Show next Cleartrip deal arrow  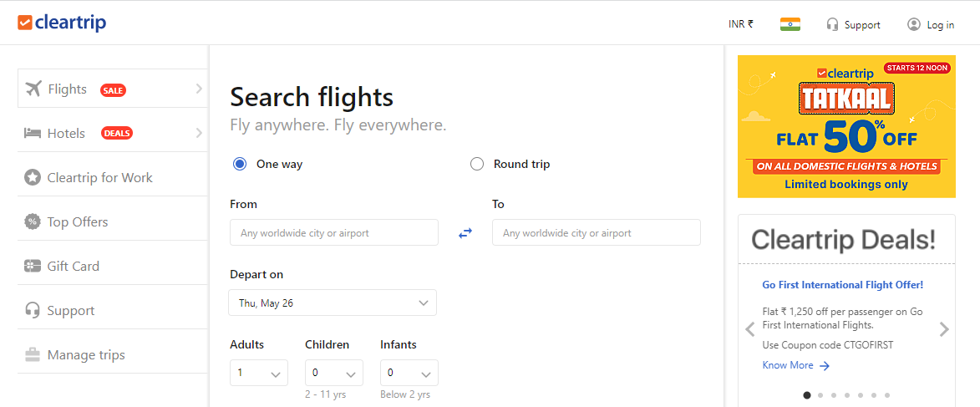944,329
